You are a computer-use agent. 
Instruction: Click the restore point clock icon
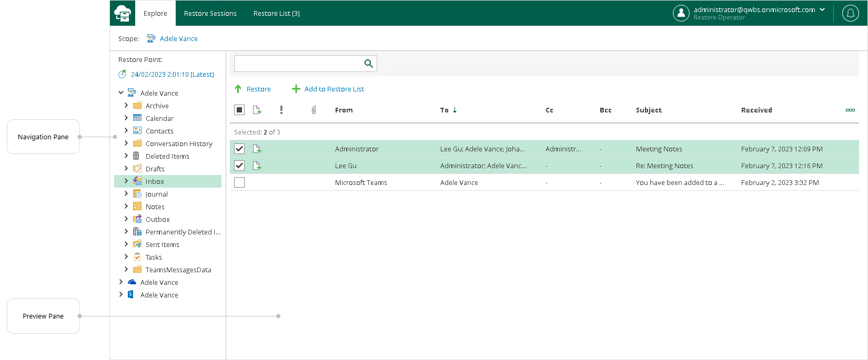point(122,75)
